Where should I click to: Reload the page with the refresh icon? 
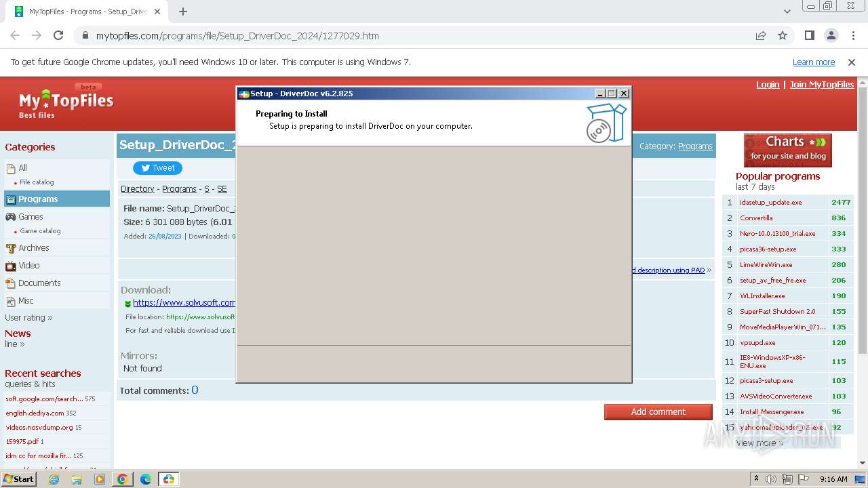tap(58, 35)
